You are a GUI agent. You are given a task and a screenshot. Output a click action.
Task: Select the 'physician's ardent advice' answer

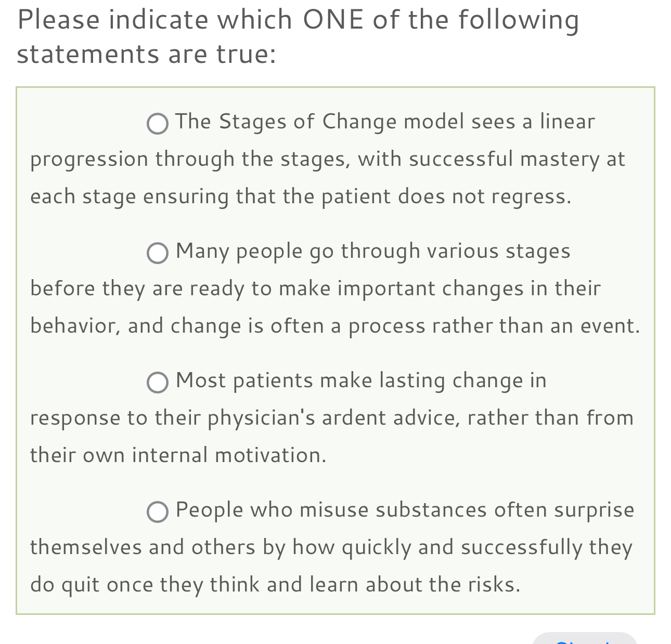(157, 383)
